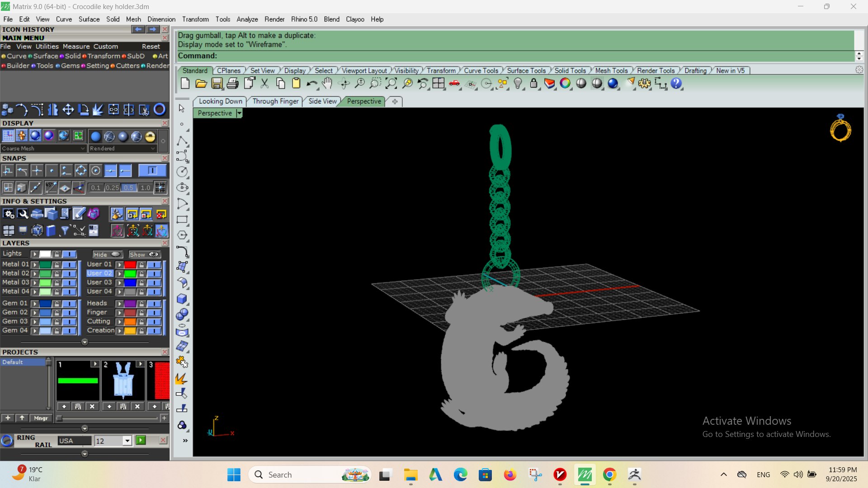Click the Move four-arrow icon in Matrix panel
The height and width of the screenshot is (488, 868).
68,110
